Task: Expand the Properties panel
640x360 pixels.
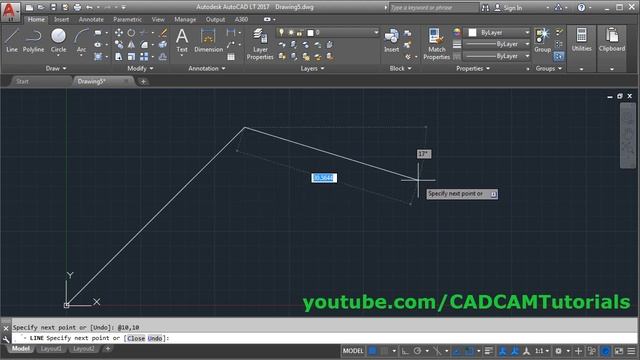Action: pos(473,69)
